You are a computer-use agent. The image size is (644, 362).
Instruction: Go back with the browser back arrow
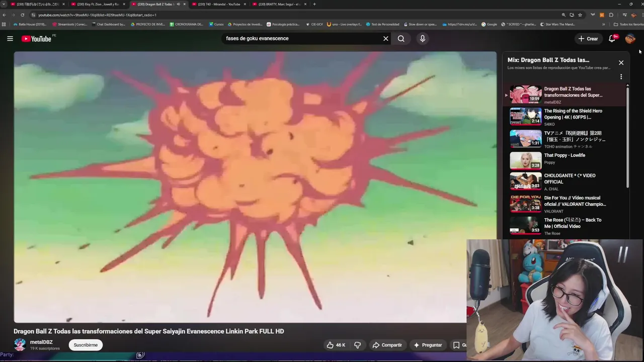tap(4, 15)
